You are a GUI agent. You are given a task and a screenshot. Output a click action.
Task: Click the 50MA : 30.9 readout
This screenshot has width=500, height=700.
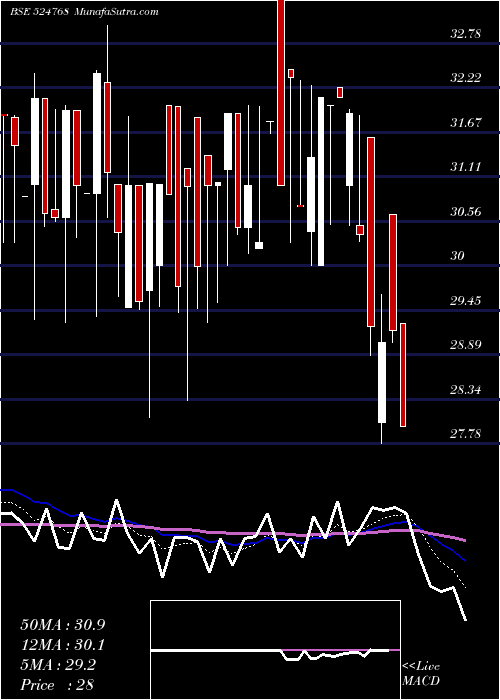tap(63, 625)
